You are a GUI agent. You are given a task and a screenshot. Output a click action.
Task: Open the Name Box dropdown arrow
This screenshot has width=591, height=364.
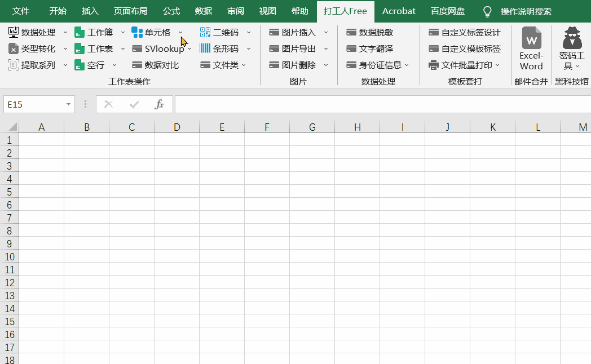coord(68,104)
